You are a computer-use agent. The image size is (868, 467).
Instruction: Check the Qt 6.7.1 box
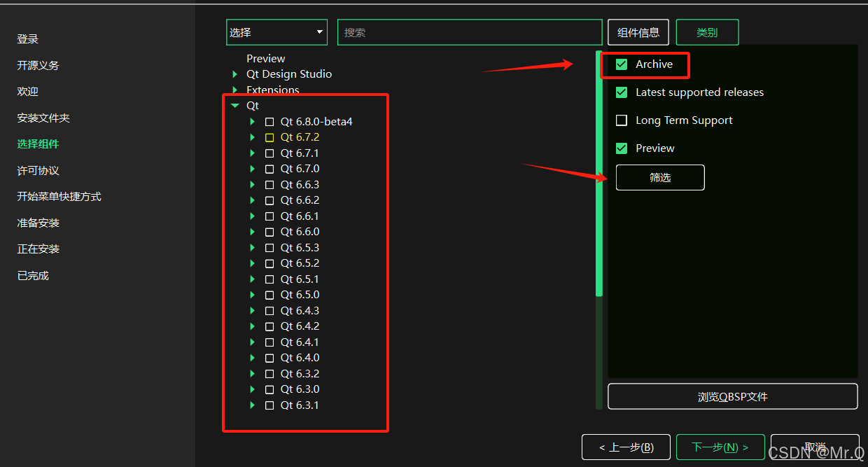tap(269, 153)
